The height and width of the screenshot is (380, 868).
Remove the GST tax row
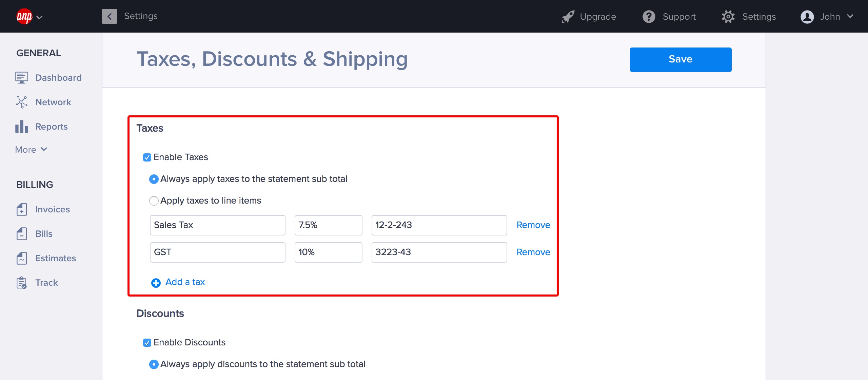(x=533, y=252)
